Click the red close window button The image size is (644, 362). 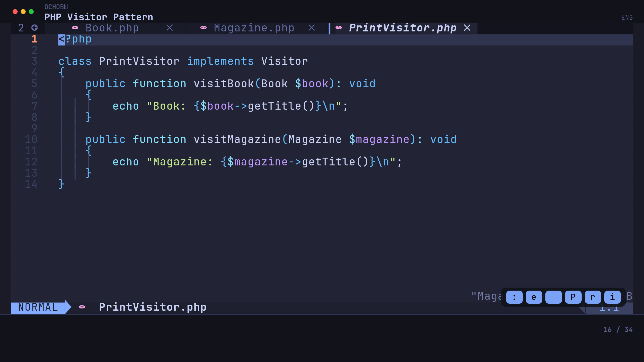(x=15, y=12)
